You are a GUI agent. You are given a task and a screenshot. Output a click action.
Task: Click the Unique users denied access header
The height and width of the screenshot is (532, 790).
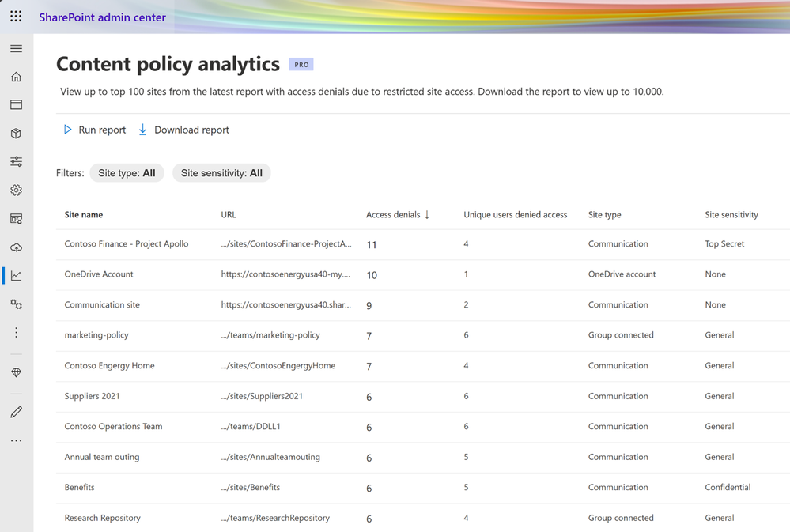[515, 215]
